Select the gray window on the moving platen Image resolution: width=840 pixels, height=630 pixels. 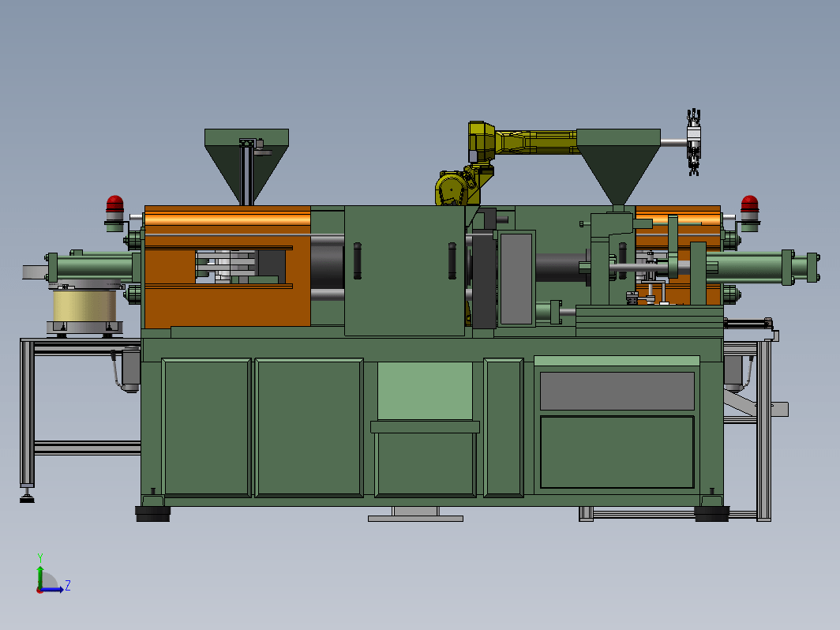click(516, 279)
